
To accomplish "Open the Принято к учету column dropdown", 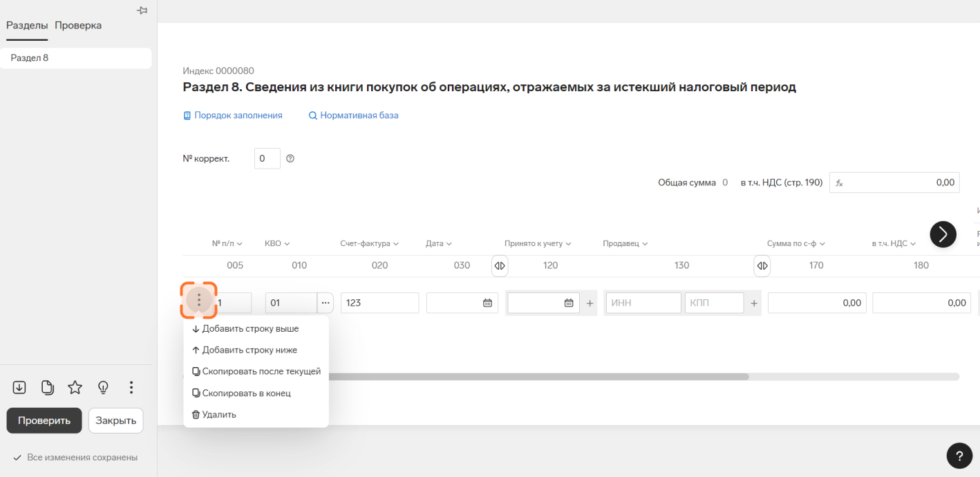I will click(538, 243).
